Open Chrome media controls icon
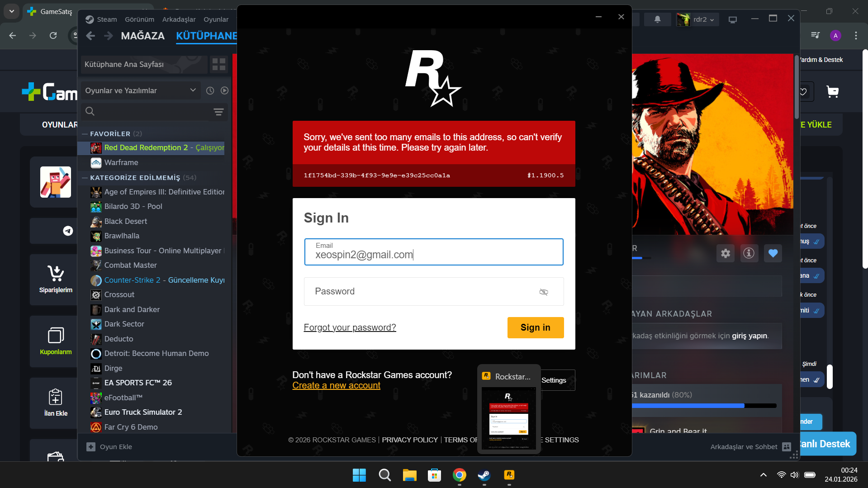The image size is (868, 488). (816, 35)
